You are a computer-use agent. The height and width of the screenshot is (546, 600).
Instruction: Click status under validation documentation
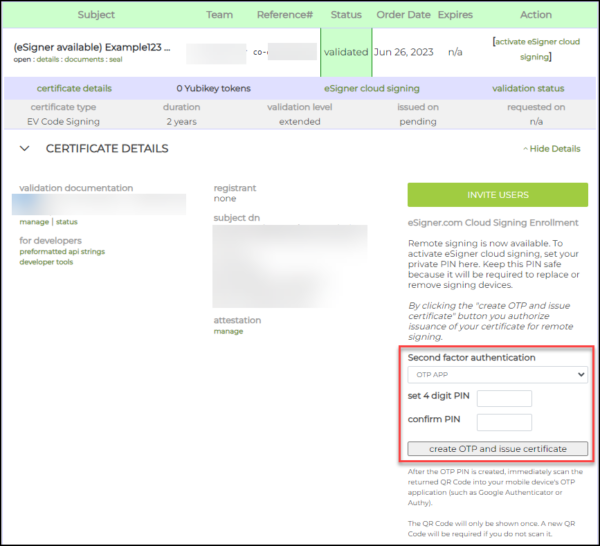[66, 222]
